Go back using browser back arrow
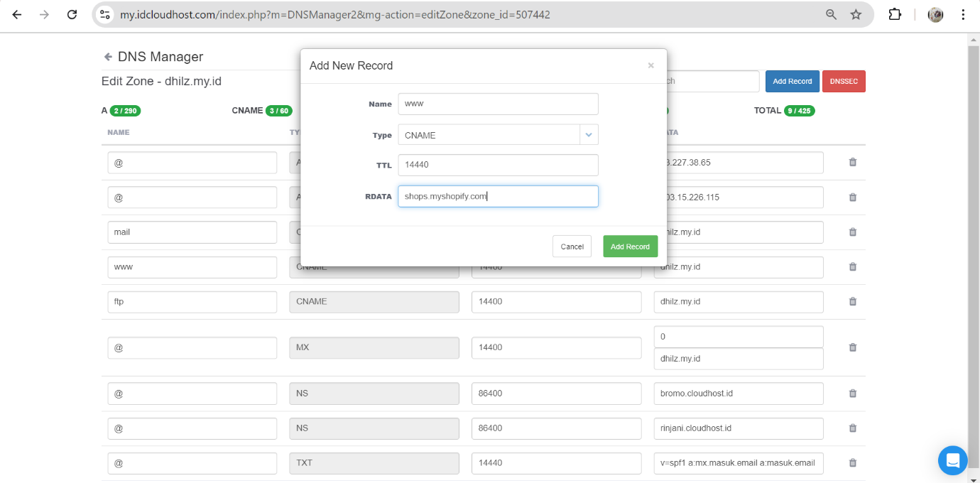Screen dimensions: 980x483 [17, 14]
